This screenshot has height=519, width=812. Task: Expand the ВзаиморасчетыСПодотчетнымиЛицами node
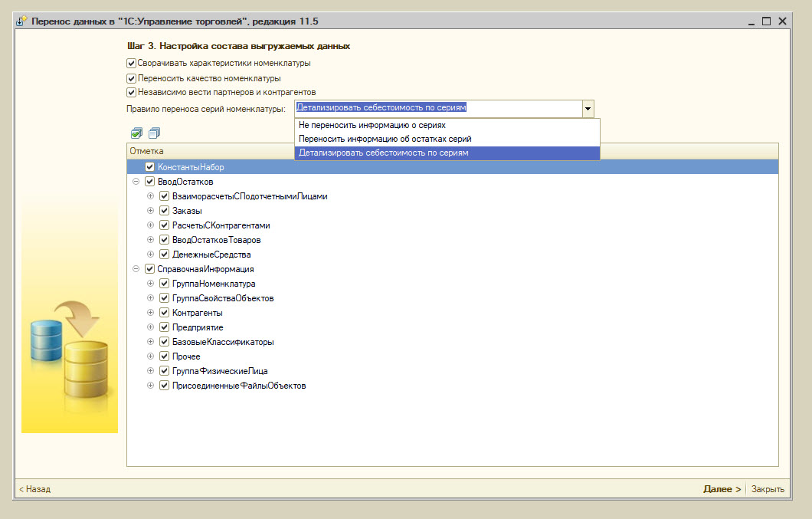pyautogui.click(x=150, y=196)
